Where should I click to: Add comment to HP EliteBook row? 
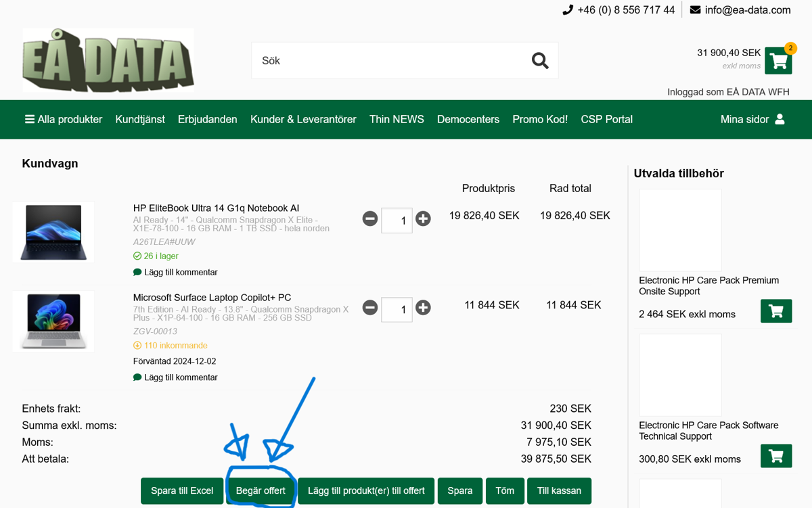[175, 272]
